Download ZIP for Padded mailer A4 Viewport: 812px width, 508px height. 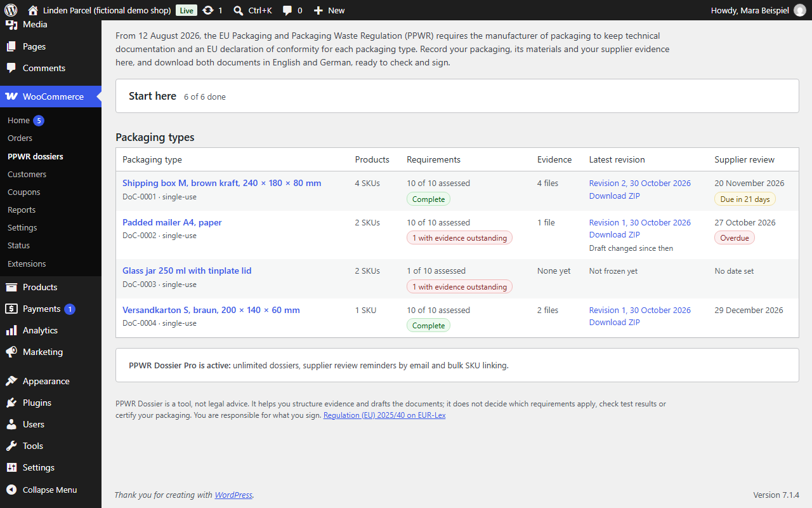[x=614, y=234]
